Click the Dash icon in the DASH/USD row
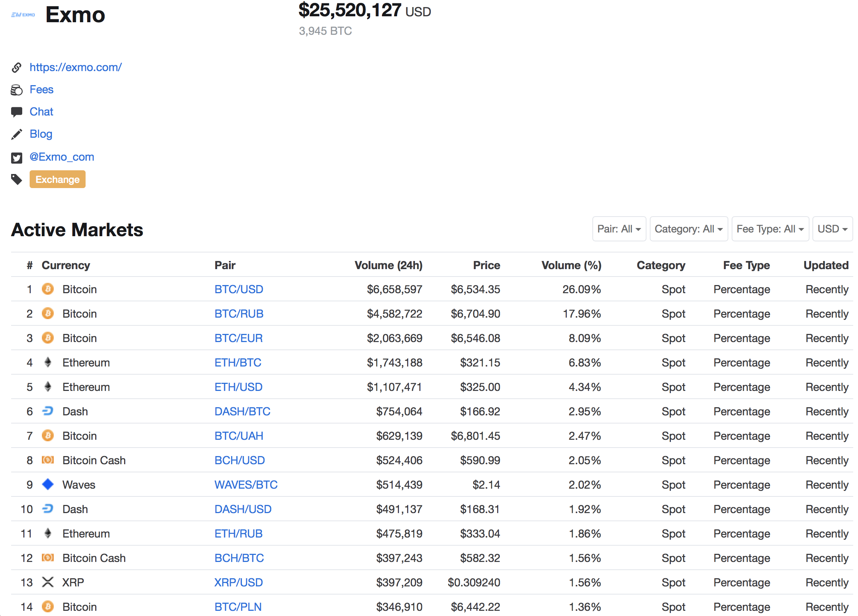The width and height of the screenshot is (858, 616). click(x=48, y=509)
